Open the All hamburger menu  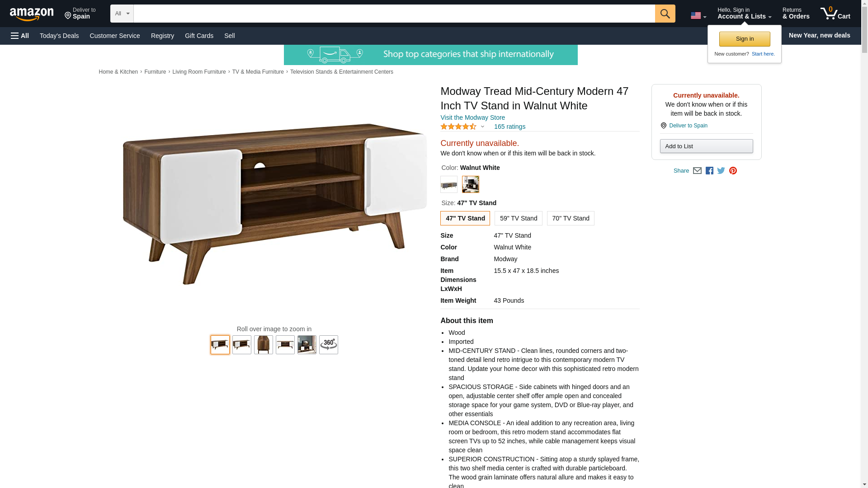[x=20, y=36]
